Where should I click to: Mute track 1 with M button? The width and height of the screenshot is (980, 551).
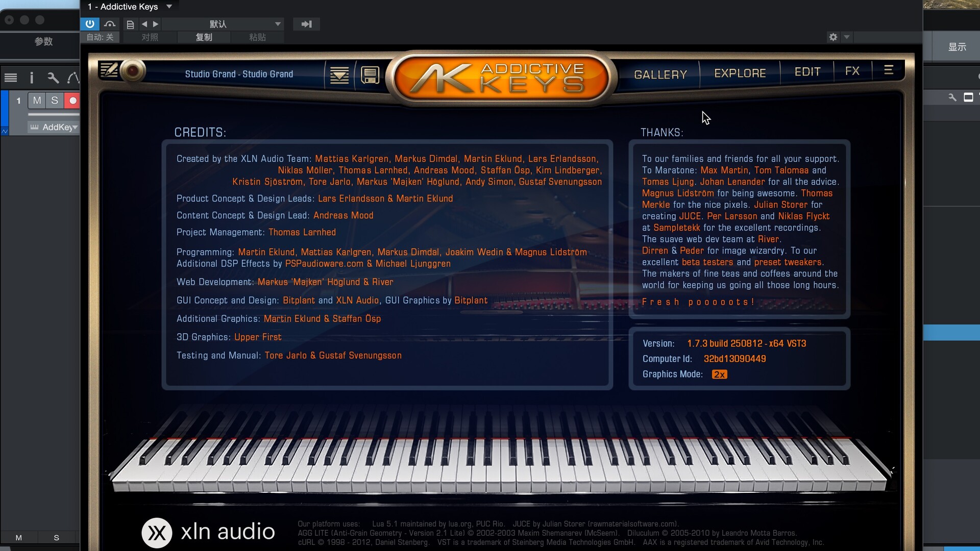[37, 101]
